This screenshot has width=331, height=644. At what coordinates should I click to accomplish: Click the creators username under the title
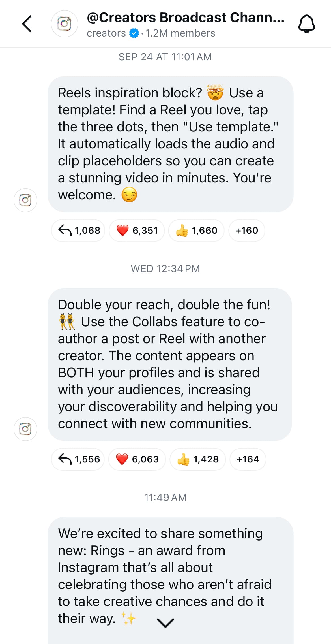point(106,33)
